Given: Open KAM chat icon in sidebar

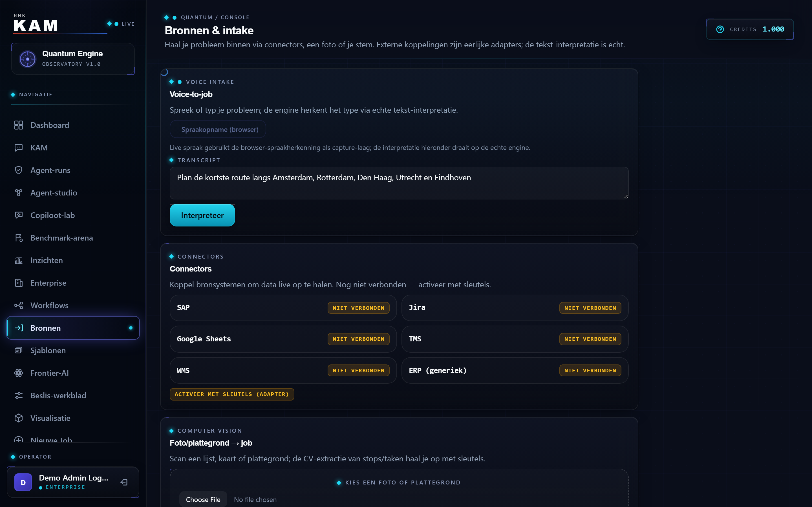Looking at the screenshot, I should click(18, 148).
